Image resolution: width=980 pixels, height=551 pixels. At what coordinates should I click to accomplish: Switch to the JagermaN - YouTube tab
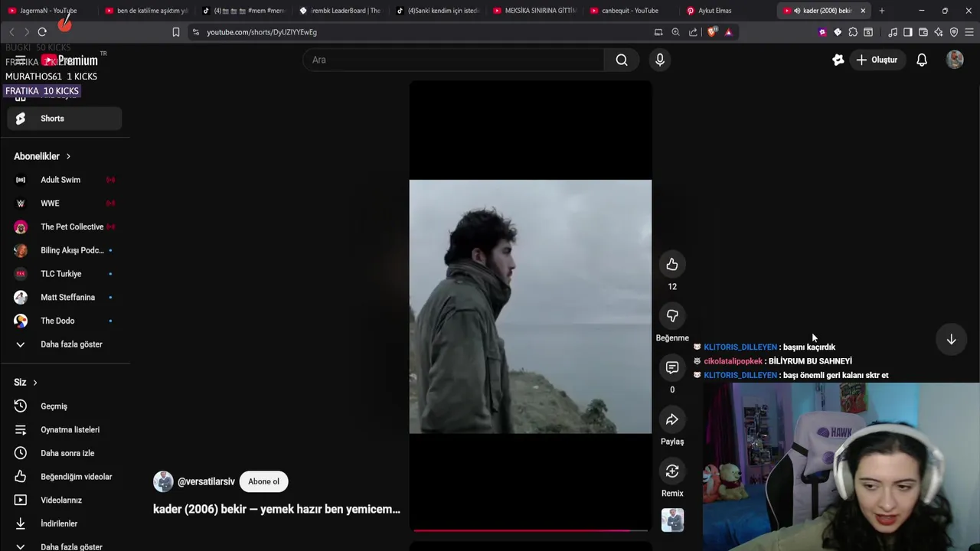point(47,11)
